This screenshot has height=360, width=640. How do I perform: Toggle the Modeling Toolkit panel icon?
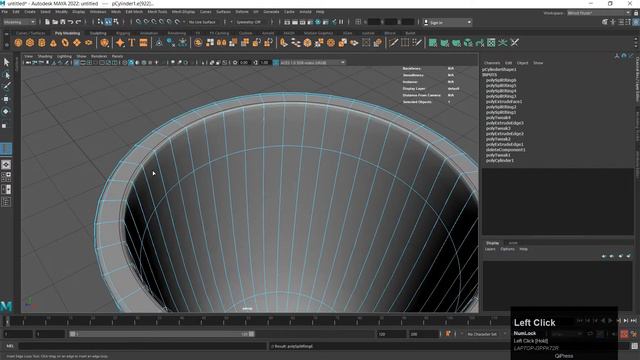605,22
